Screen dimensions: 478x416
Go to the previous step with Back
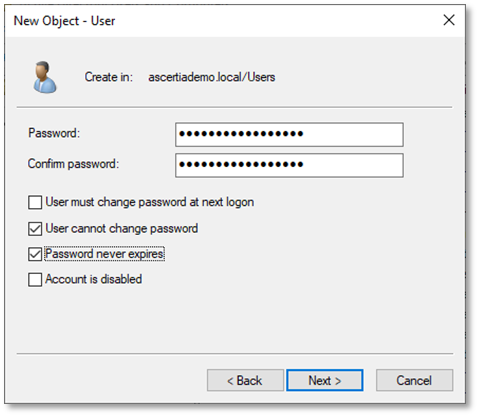pos(245,380)
